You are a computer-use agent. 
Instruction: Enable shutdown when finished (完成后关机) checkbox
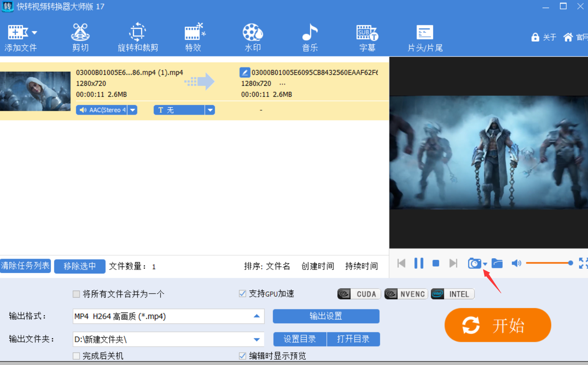76,356
